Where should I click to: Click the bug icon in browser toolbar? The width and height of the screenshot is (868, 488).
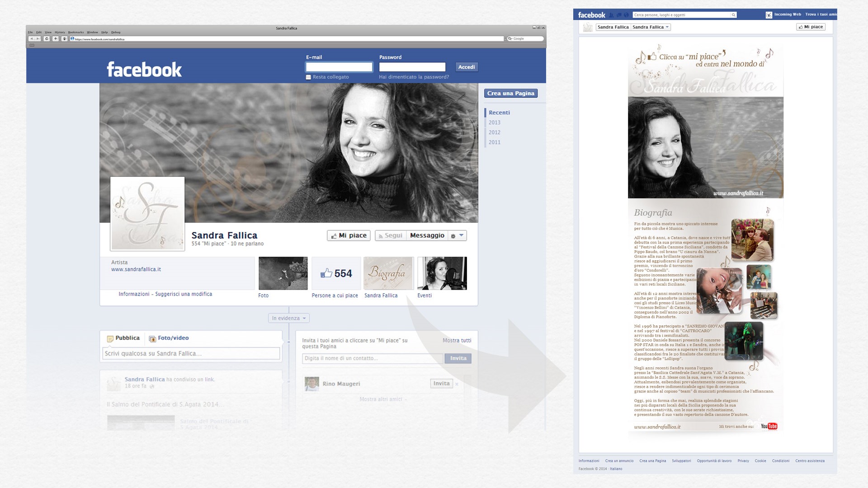click(64, 39)
